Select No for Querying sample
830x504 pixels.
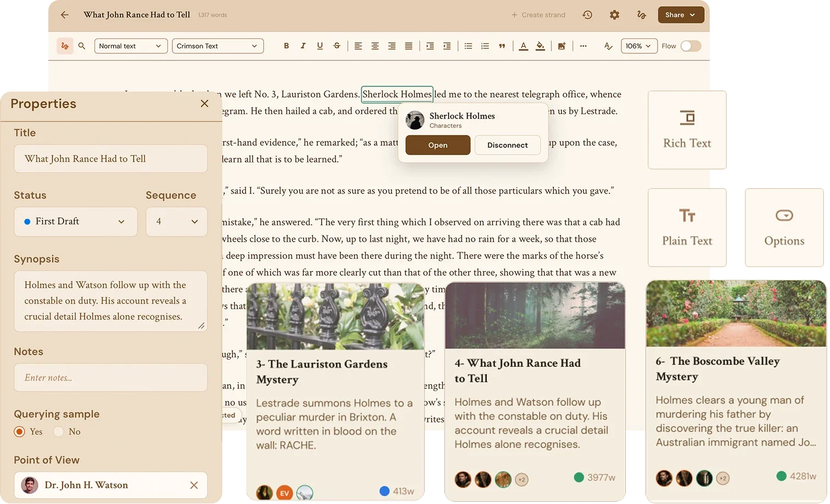click(x=59, y=432)
